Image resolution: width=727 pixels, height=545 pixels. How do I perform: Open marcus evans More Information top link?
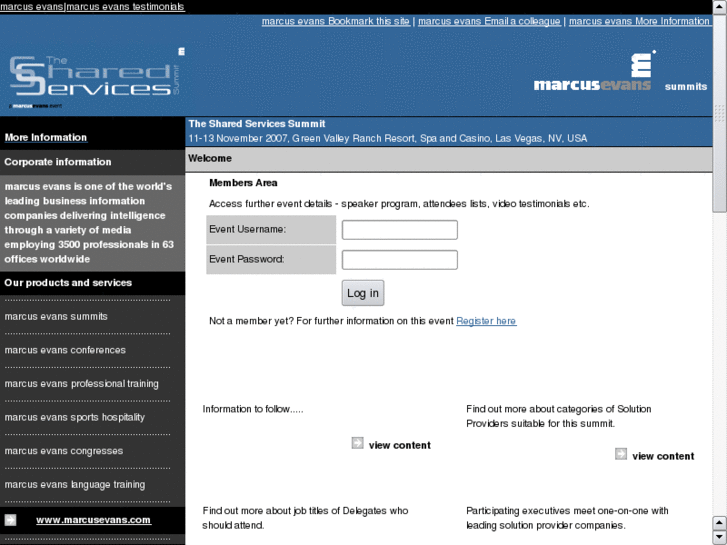639,21
